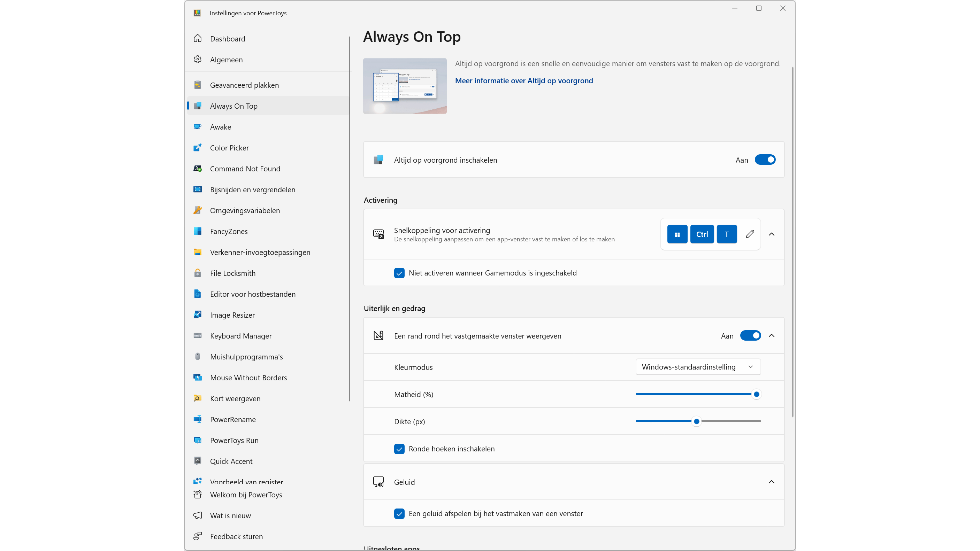This screenshot has width=980, height=551.
Task: Click the Always On Top preview image
Action: coord(405,86)
